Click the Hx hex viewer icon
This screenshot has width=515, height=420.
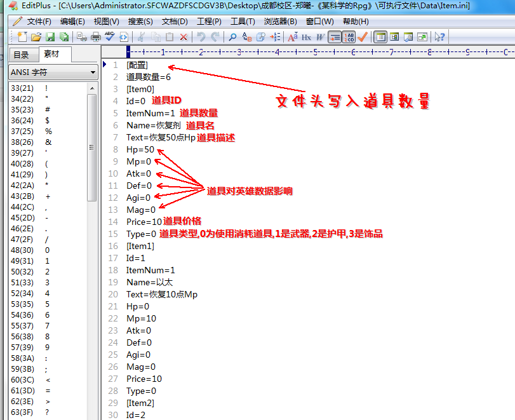click(x=307, y=37)
